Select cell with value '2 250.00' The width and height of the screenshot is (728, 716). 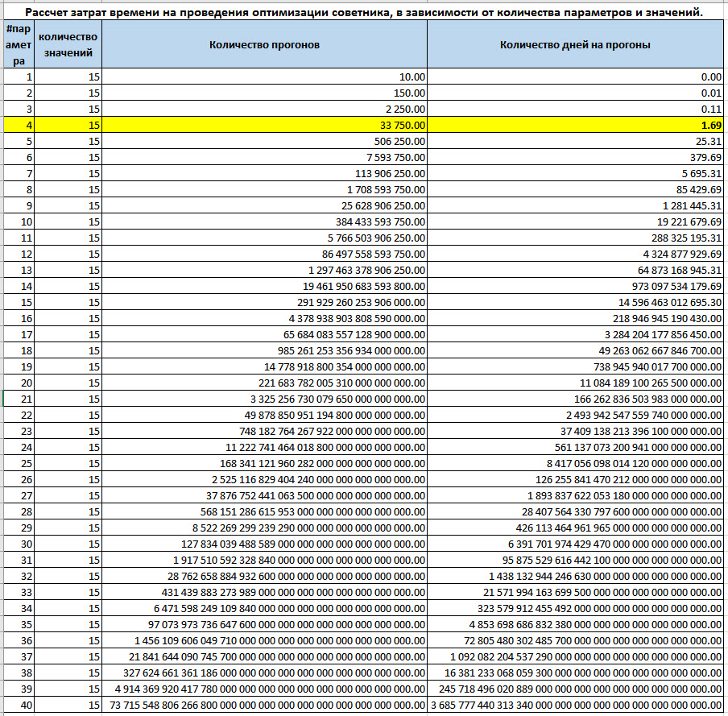coord(264,109)
